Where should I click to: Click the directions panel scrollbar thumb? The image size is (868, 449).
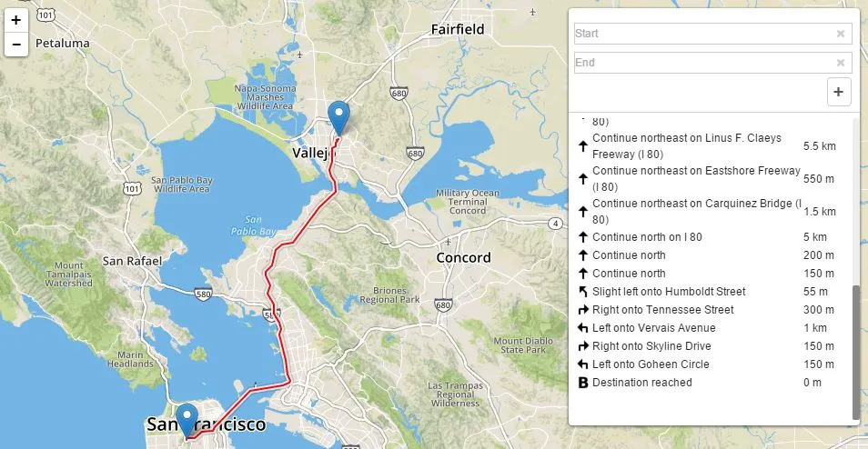(856, 352)
